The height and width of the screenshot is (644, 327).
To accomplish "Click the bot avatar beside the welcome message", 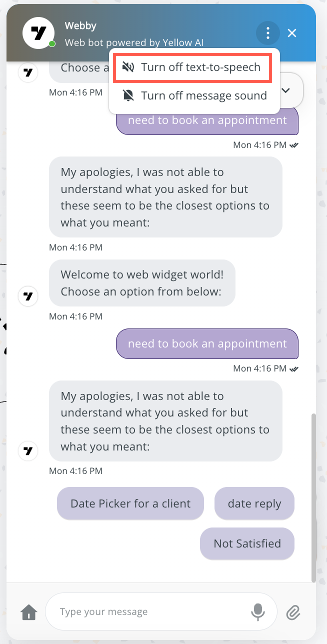I will click(x=27, y=296).
